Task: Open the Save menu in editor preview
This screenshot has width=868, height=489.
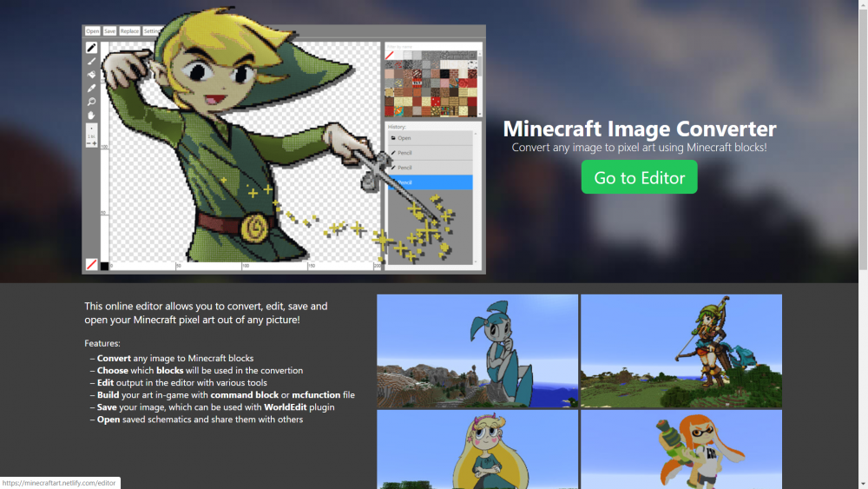Action: point(109,31)
